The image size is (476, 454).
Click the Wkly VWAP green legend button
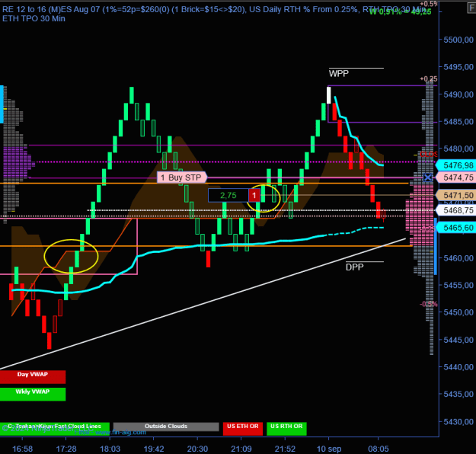(x=33, y=394)
